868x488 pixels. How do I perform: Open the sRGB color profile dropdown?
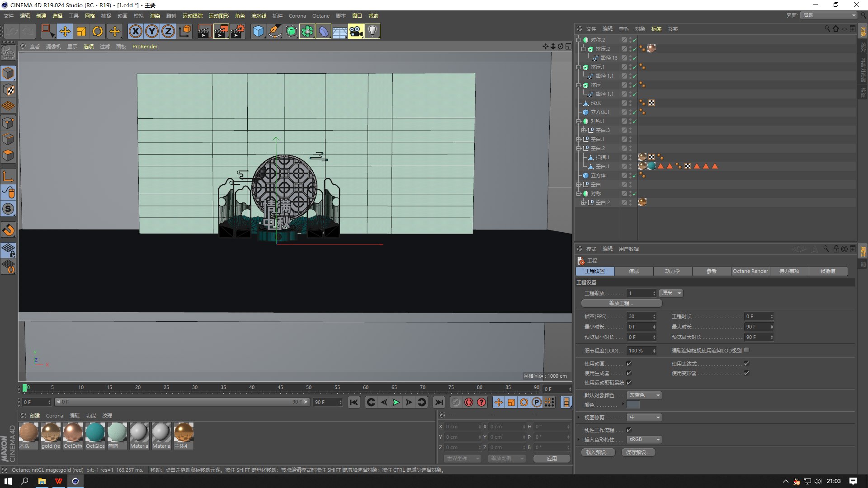pyautogui.click(x=644, y=439)
